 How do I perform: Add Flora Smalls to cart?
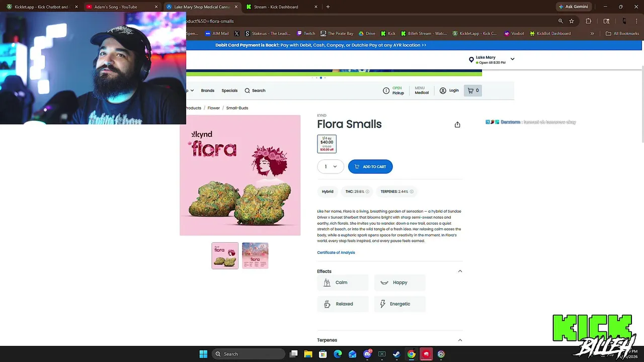pos(370,166)
